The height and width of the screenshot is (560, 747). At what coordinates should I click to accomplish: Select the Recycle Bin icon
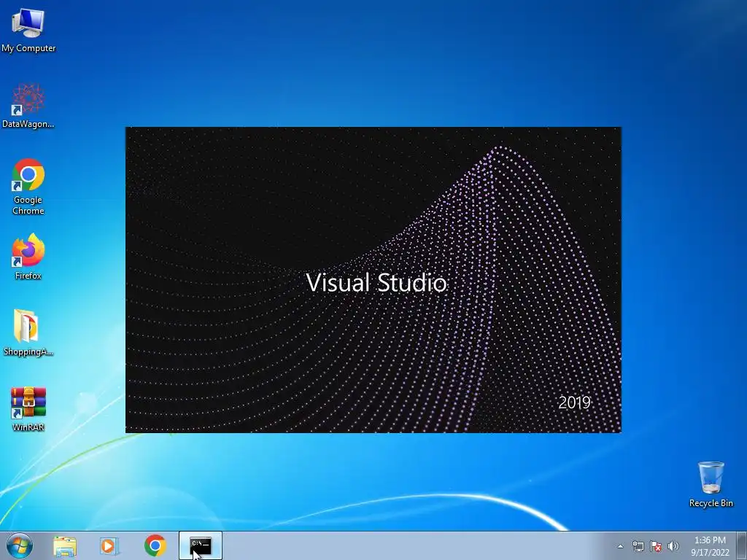click(711, 484)
